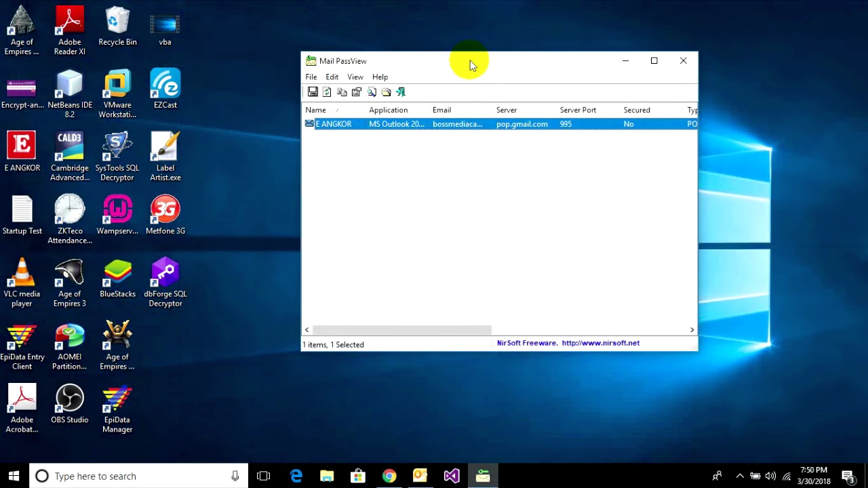868x488 pixels.
Task: Click the horizontal scrollbar right arrow
Action: pyautogui.click(x=692, y=330)
